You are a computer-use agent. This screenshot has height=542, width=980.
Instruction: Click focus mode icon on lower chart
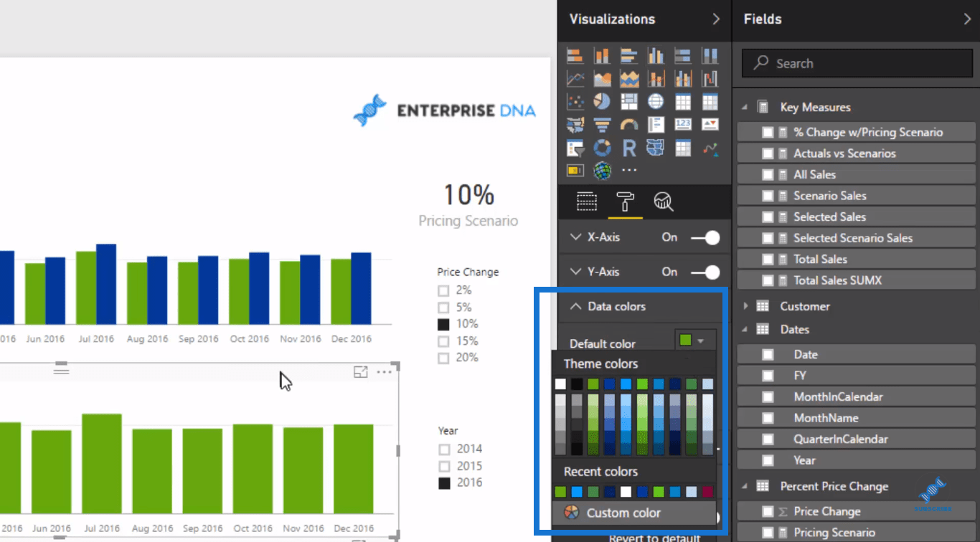[x=361, y=371]
